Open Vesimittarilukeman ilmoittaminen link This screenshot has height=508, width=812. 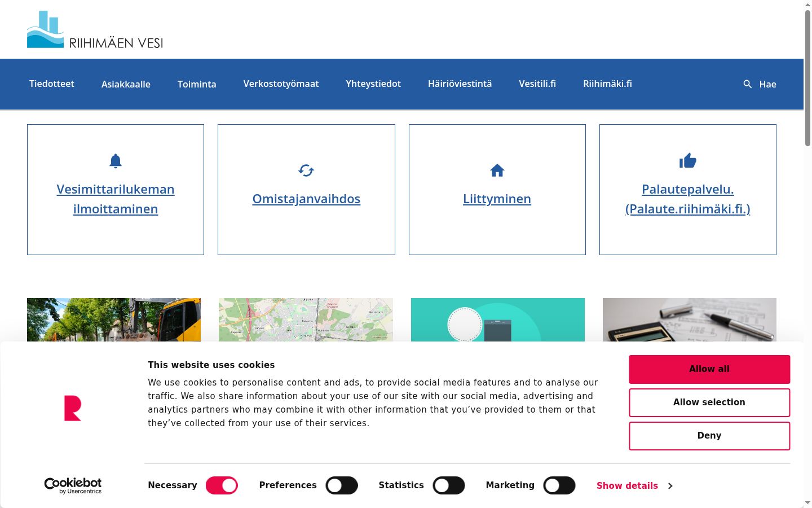coord(116,199)
